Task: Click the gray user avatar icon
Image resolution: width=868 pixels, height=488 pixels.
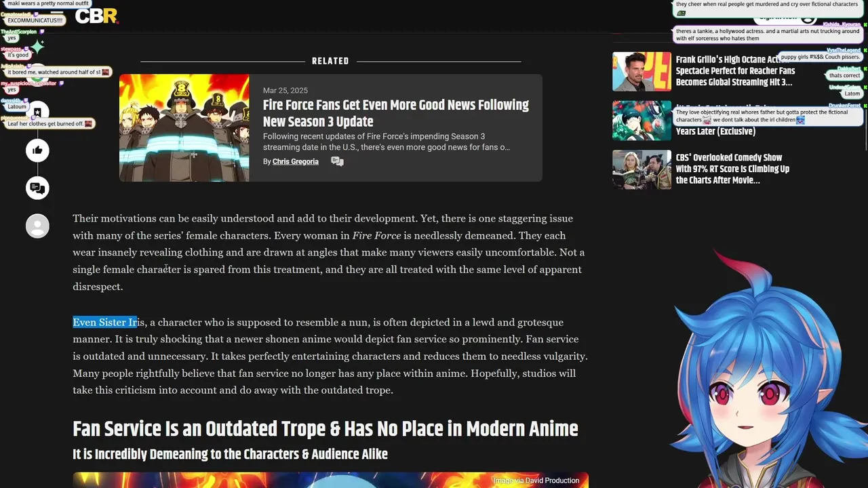Action: (x=37, y=226)
